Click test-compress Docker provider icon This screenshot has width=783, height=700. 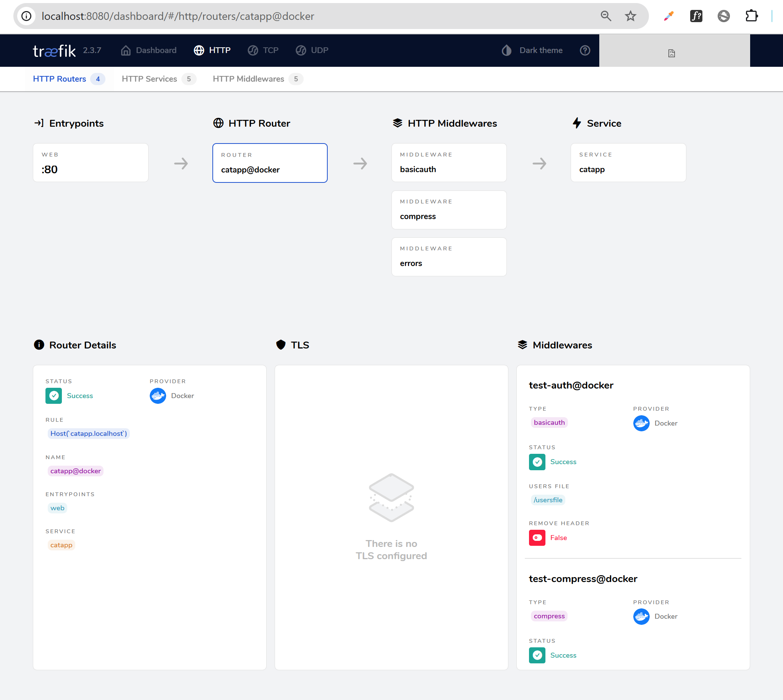point(641,616)
